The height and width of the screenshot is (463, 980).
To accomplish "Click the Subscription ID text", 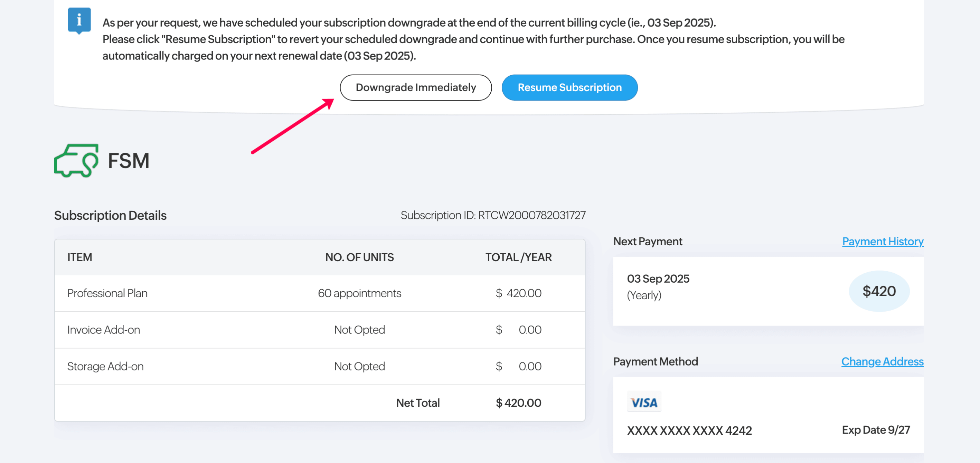I will [493, 215].
